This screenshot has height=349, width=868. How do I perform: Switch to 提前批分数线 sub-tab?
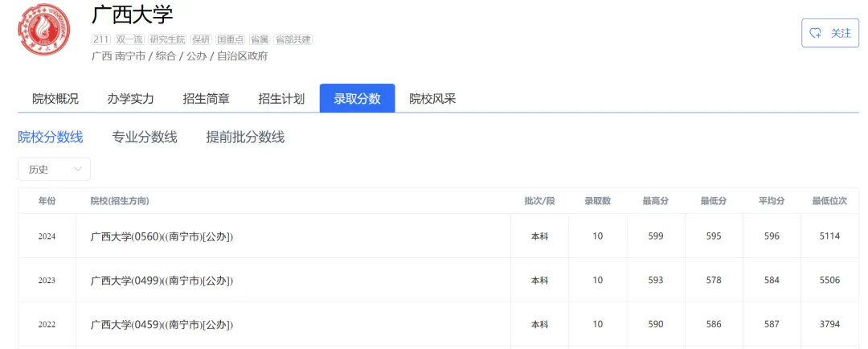point(245,138)
